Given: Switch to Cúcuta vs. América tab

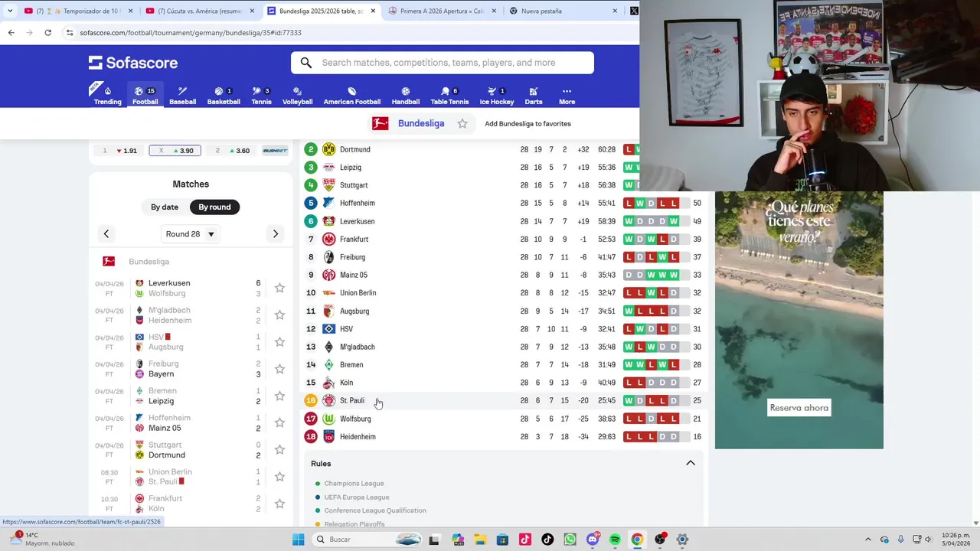Looking at the screenshot, I should pyautogui.click(x=199, y=11).
